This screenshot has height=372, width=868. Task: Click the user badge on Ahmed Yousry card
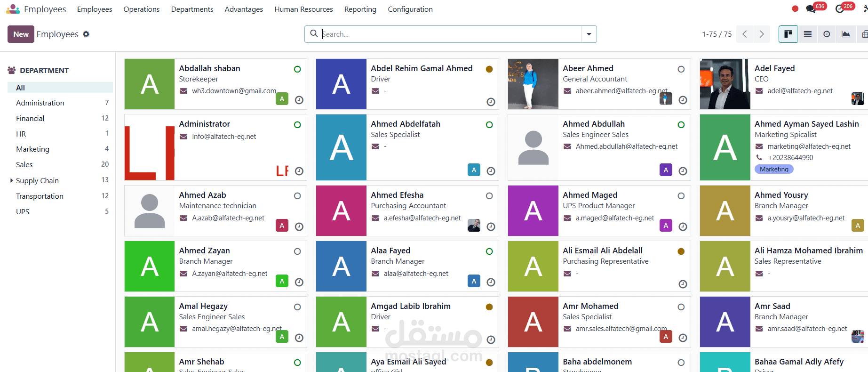[858, 226]
